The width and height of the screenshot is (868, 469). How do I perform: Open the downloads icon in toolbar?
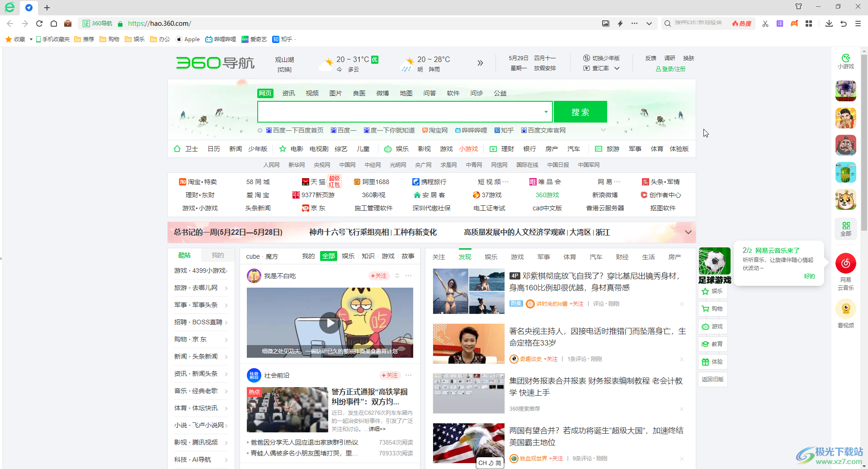(x=829, y=24)
